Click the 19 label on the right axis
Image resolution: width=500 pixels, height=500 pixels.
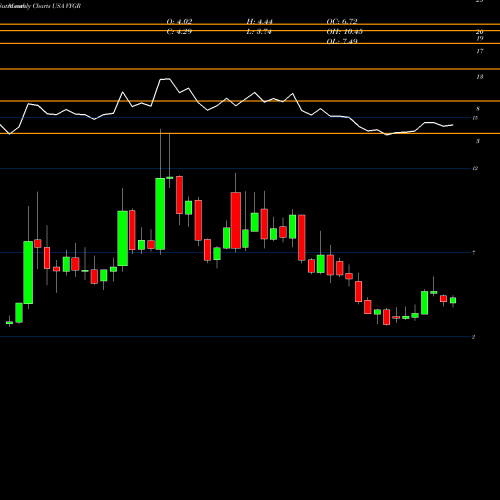(479, 39)
